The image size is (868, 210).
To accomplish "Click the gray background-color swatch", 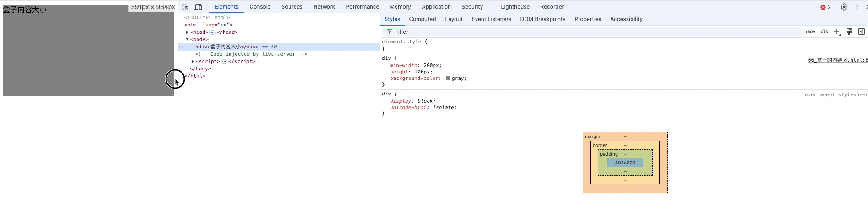I will 448,78.
